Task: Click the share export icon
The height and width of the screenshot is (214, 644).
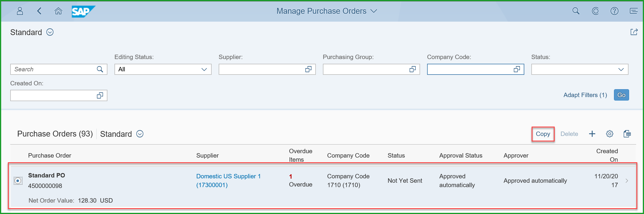Action: point(634,32)
